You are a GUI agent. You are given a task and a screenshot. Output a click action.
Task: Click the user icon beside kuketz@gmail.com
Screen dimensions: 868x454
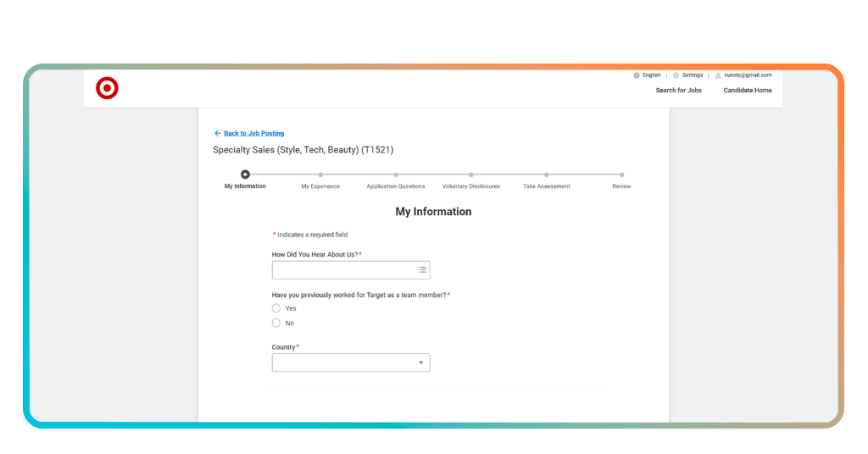click(718, 75)
